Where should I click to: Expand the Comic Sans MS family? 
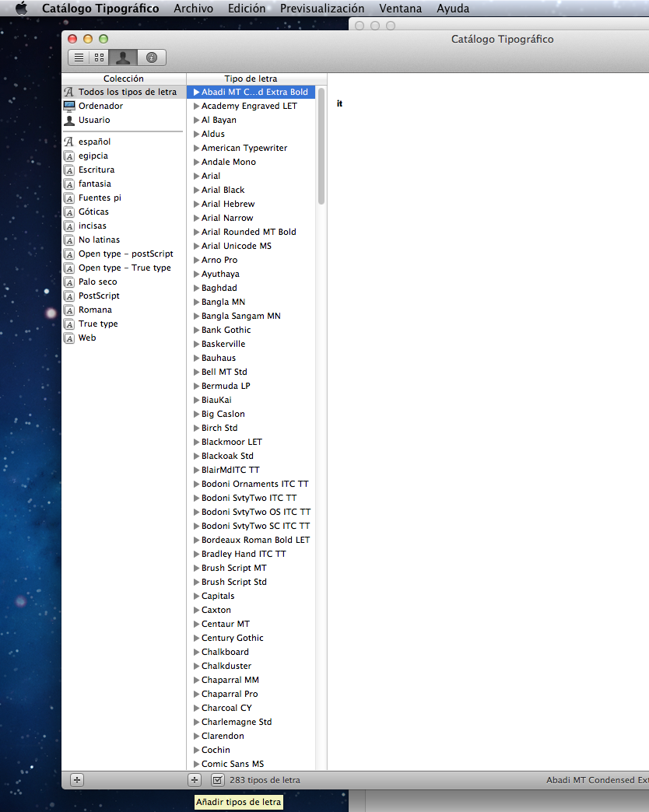[x=196, y=764]
